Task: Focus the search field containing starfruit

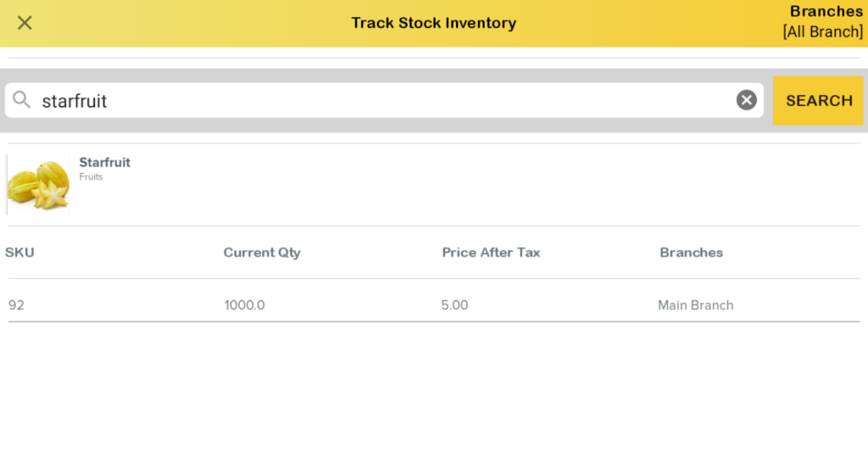Action: (381, 101)
